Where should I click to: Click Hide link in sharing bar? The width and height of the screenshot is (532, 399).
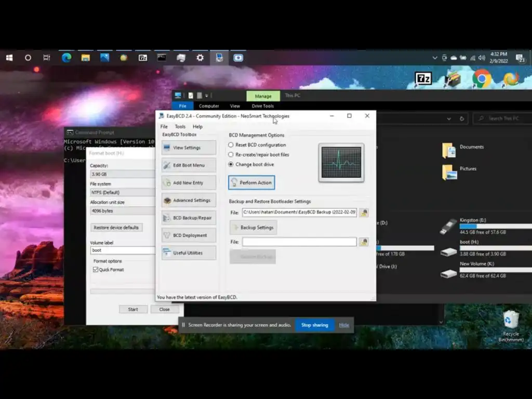(344, 325)
